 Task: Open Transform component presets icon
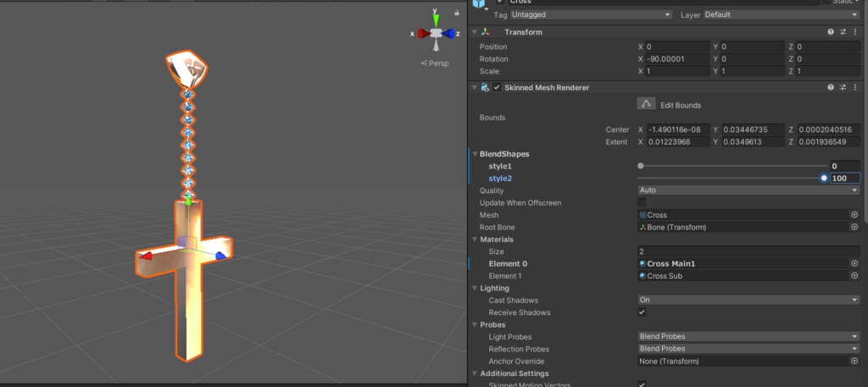click(843, 32)
